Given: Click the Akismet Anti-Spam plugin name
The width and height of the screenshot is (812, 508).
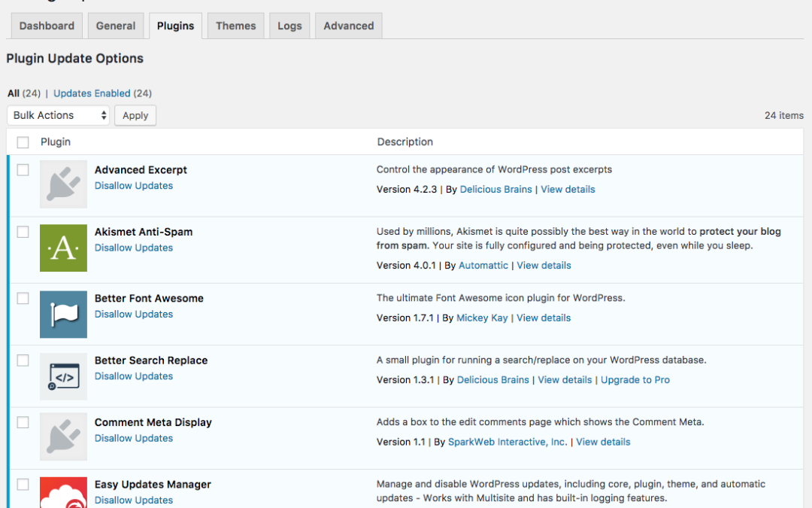Looking at the screenshot, I should (144, 232).
